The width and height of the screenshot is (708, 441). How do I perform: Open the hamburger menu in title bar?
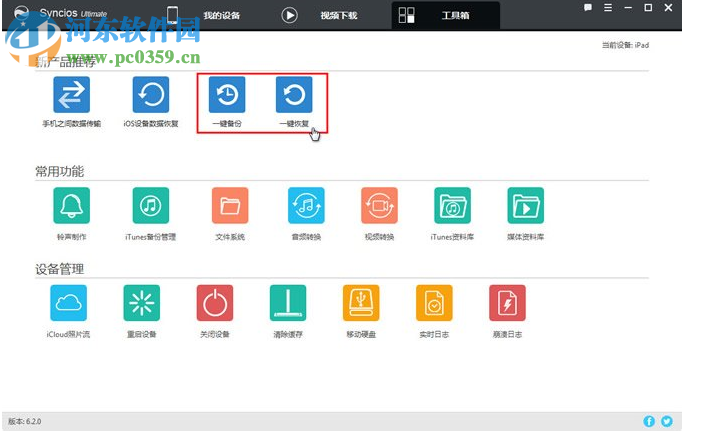(608, 8)
